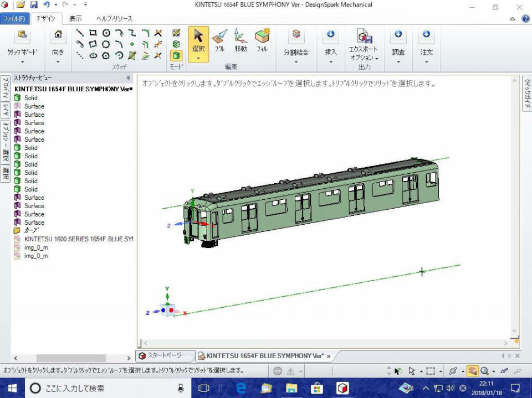
Task: Switch to the スタートページ document tab
Action: pos(165,355)
